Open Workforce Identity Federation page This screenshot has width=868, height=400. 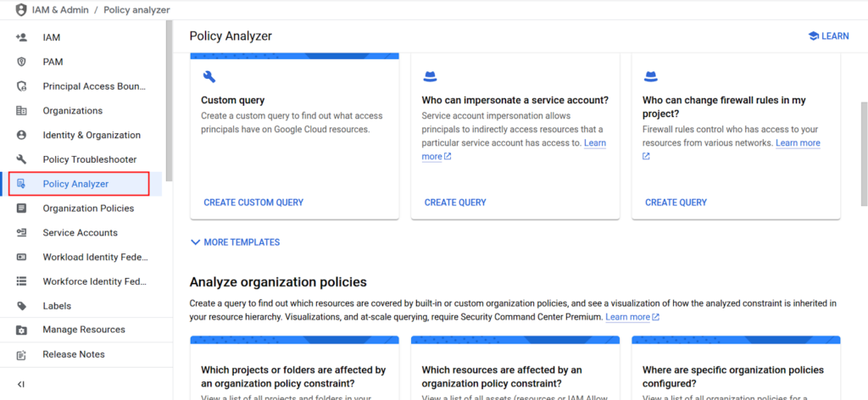(95, 281)
